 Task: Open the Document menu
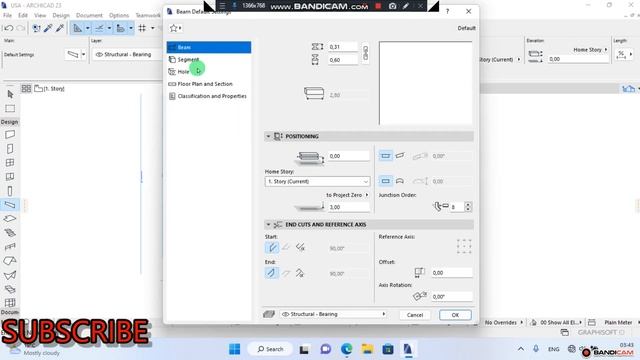tap(89, 15)
